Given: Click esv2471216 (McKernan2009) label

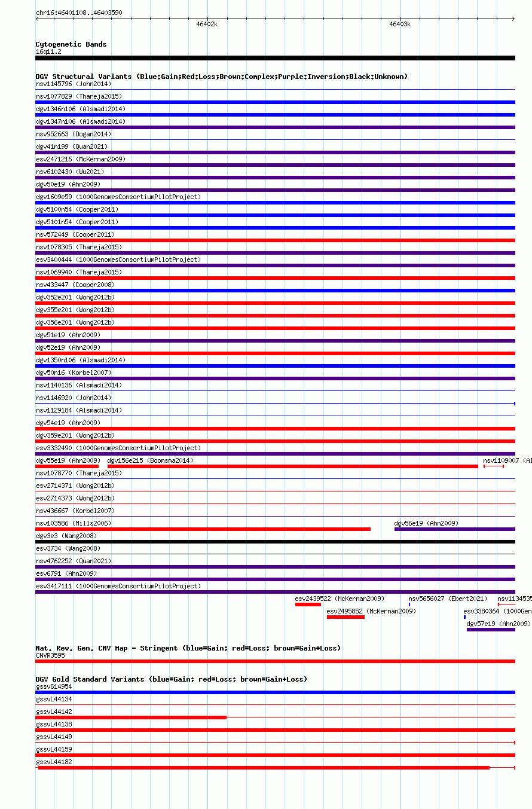Looking at the screenshot, I should pyautogui.click(x=81, y=159).
